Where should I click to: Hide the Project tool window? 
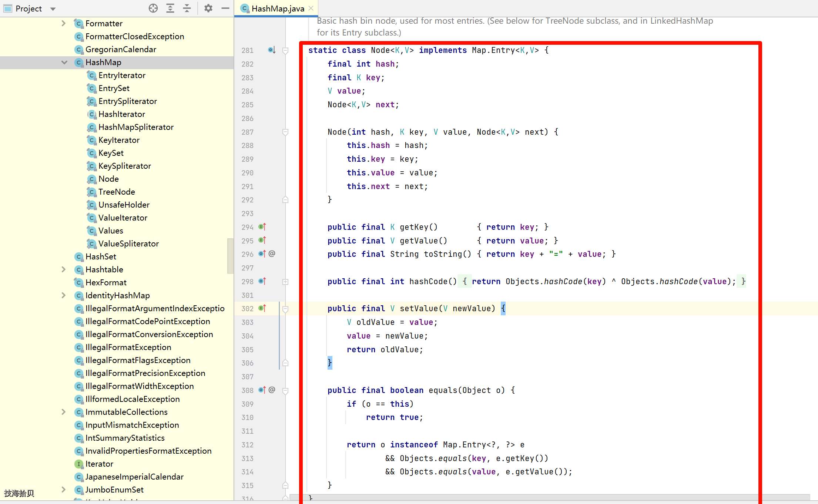pyautogui.click(x=225, y=8)
